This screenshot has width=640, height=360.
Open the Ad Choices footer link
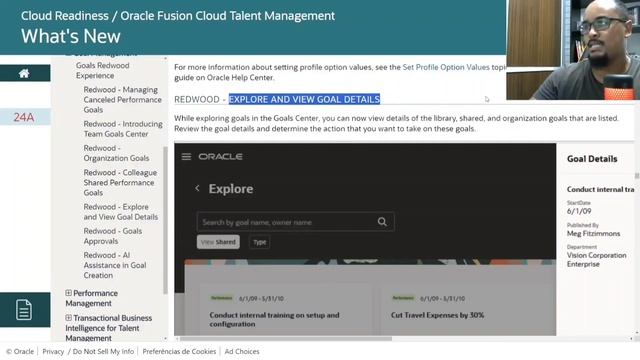tap(242, 351)
